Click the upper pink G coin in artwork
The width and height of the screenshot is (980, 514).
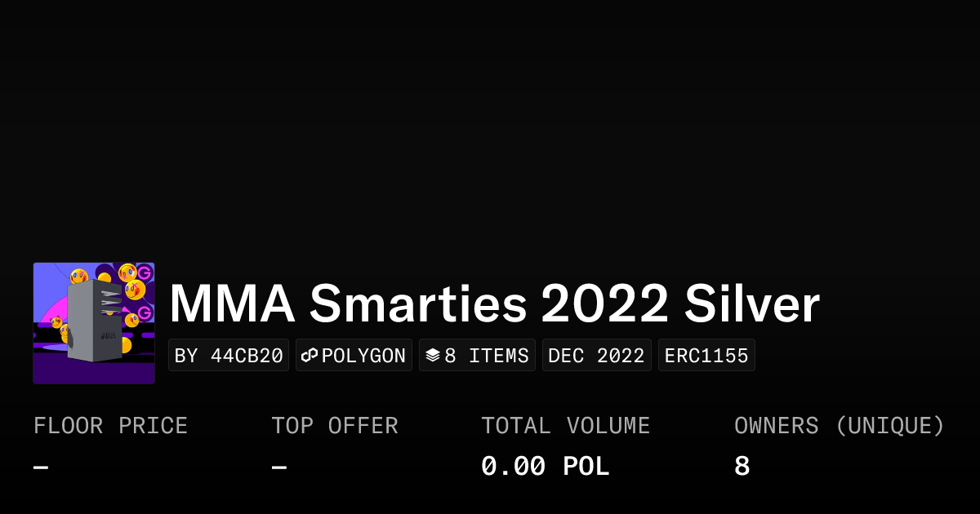pyautogui.click(x=145, y=272)
